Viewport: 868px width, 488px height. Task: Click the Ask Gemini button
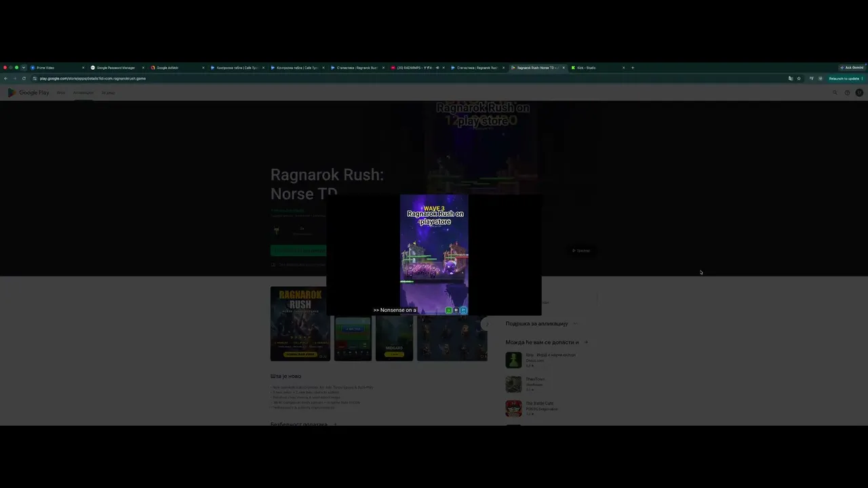click(x=852, y=68)
